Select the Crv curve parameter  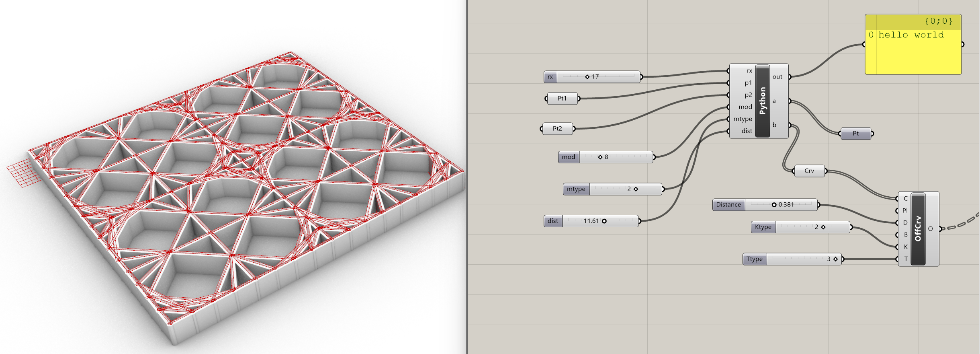tap(809, 171)
